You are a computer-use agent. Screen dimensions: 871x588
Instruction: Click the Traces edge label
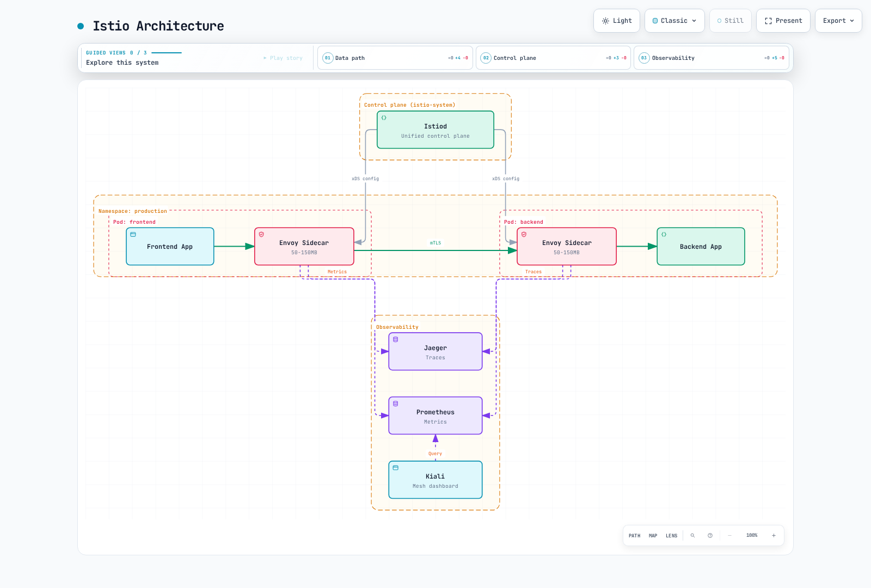(x=533, y=272)
